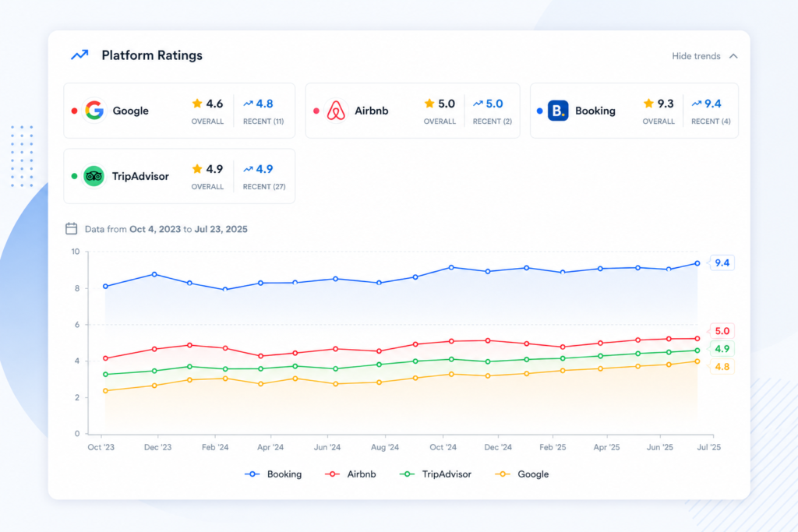The image size is (798, 532).
Task: Click the Jul 23, 2025 end date
Action: click(221, 229)
